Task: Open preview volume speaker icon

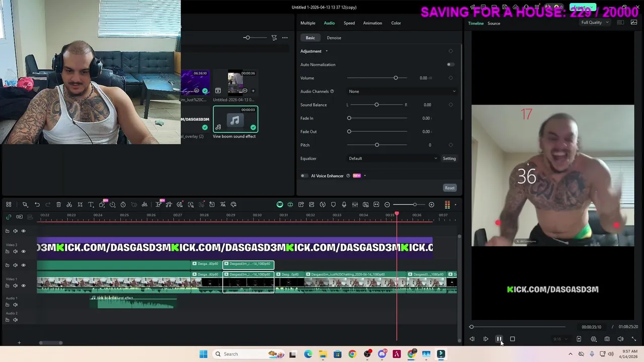Action: pos(620,339)
